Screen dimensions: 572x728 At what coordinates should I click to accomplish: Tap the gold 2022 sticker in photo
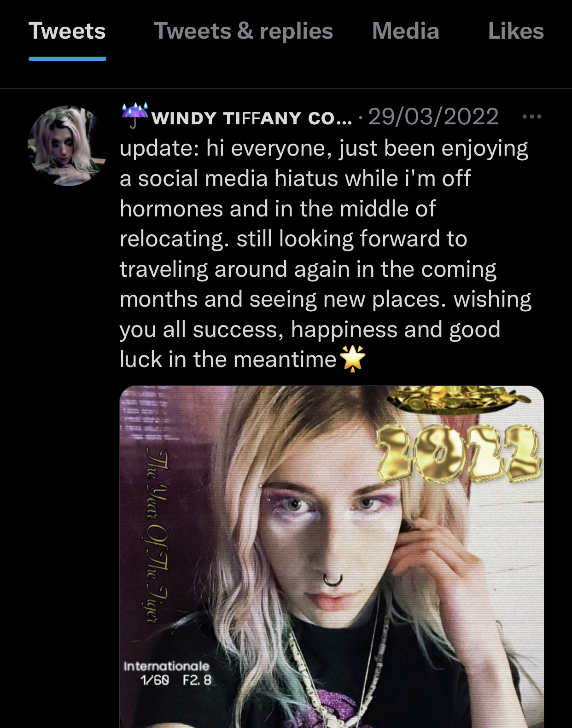coord(458,453)
